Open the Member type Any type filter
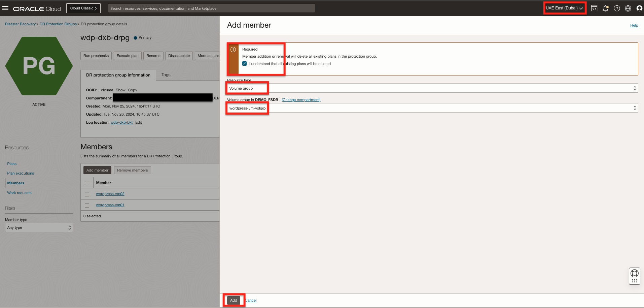Screen dimensions: 644x308 pos(39,227)
